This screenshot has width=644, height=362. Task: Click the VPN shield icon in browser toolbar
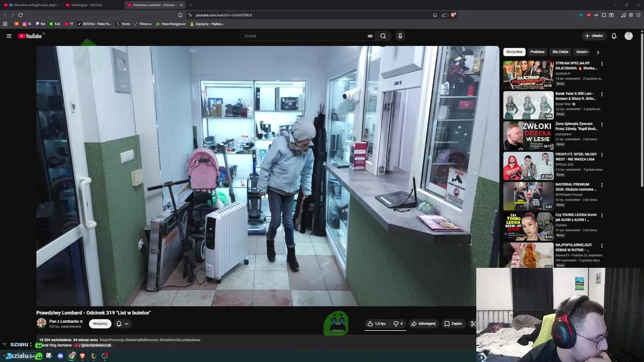point(631,15)
